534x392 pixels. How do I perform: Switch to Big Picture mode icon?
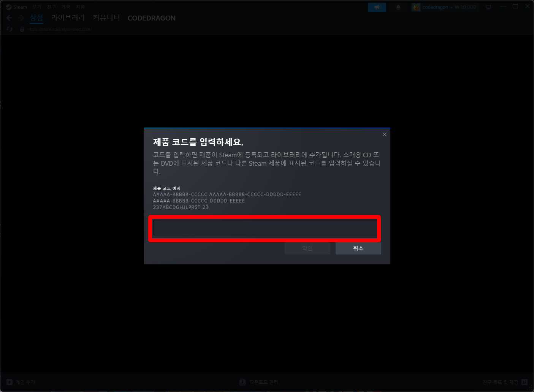click(488, 7)
